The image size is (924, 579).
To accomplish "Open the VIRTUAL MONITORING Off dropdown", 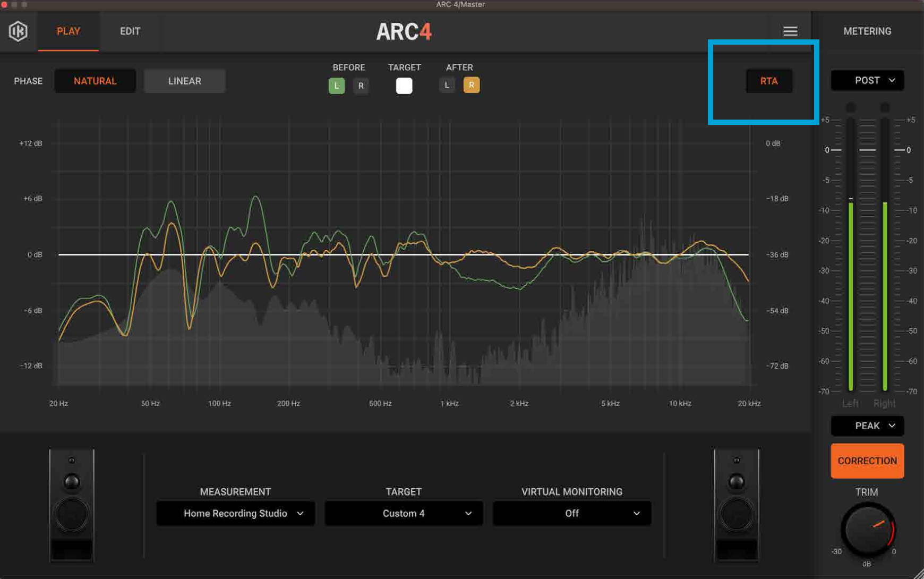I will (572, 513).
